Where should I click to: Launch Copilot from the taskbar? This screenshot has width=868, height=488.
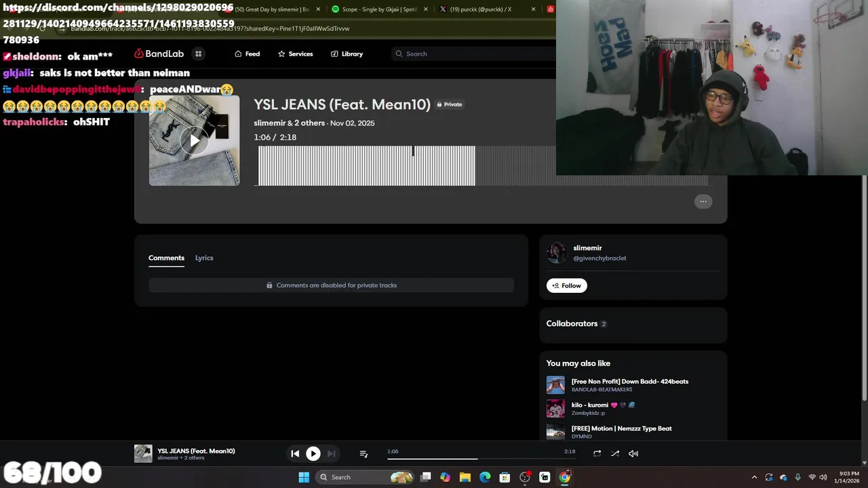point(445,477)
